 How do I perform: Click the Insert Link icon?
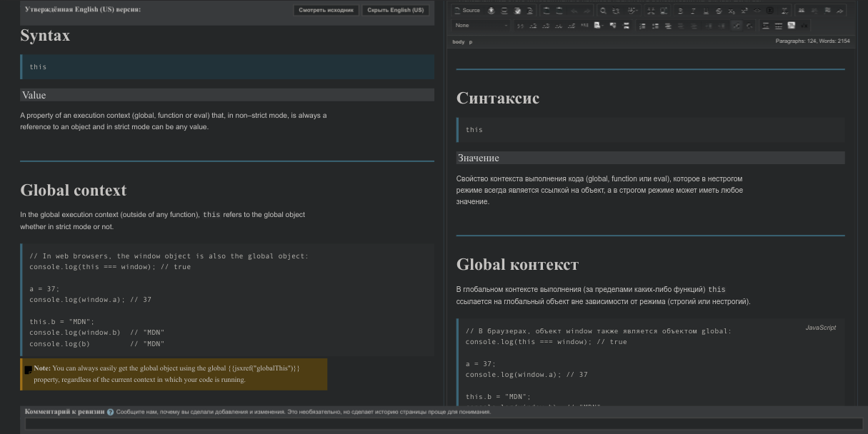point(801,10)
